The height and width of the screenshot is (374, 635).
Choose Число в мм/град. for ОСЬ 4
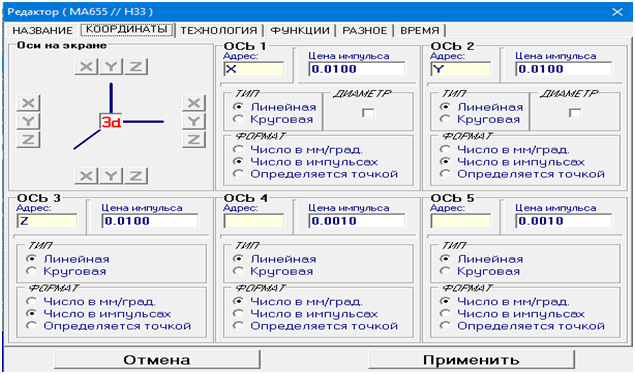click(298, 302)
